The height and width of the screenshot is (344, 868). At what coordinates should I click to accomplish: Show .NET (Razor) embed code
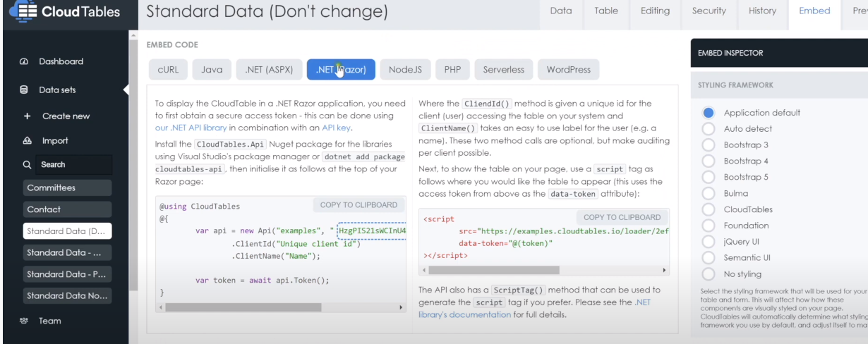click(x=341, y=70)
